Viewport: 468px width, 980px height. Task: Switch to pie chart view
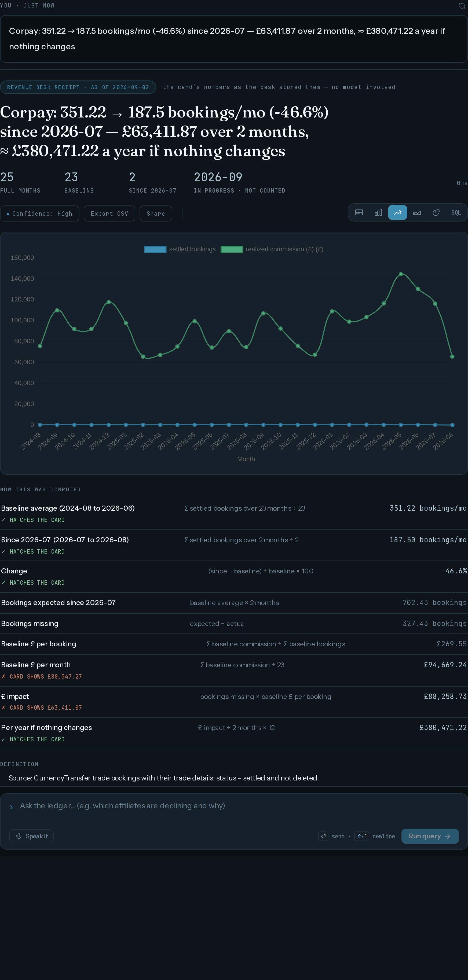436,213
